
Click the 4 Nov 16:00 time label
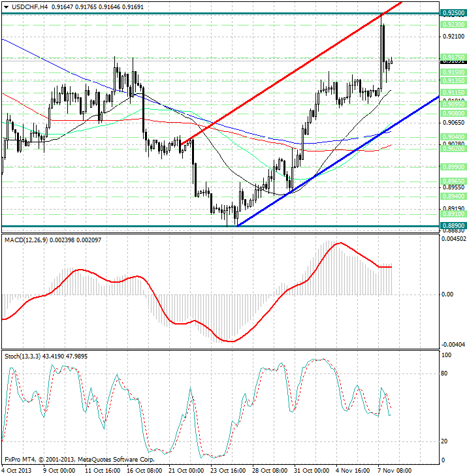(x=353, y=471)
